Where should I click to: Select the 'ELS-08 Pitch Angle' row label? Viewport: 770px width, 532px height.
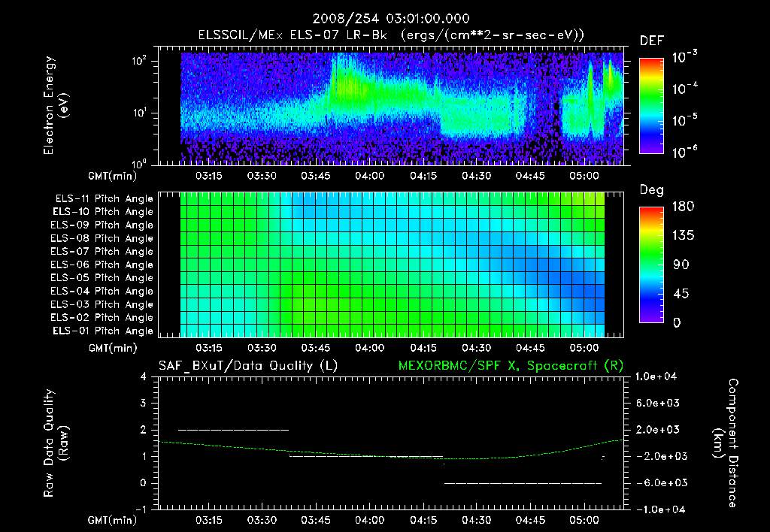point(102,238)
